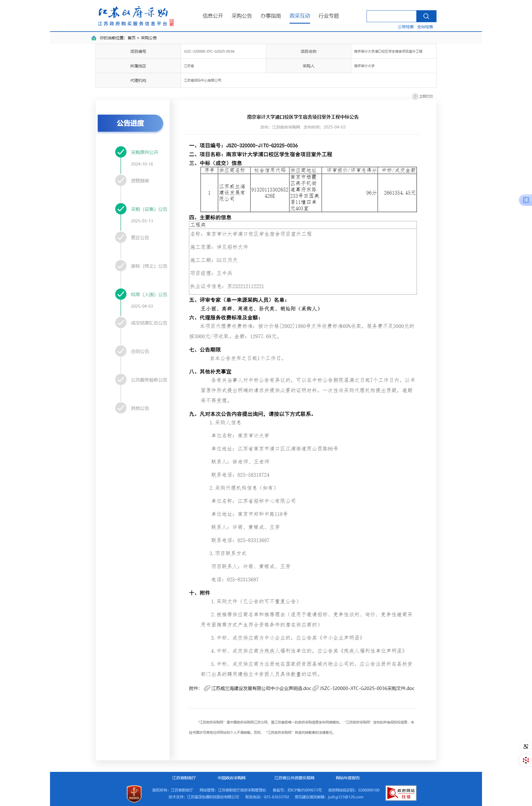Click the green checkmark for 结果（入围）公告

[121, 294]
